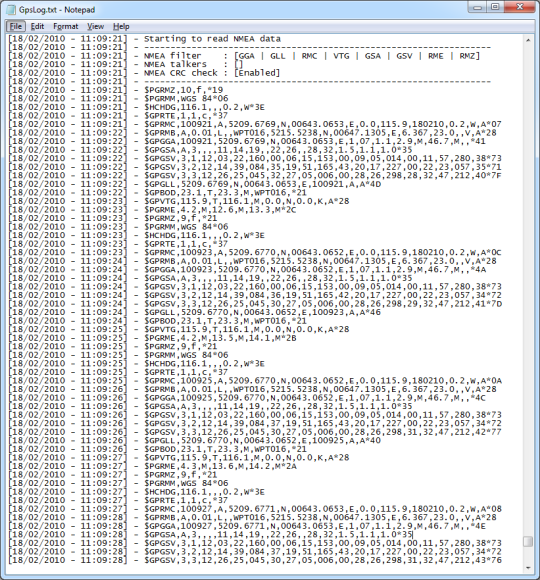
Task: Open the Edit menu
Action: (x=37, y=26)
